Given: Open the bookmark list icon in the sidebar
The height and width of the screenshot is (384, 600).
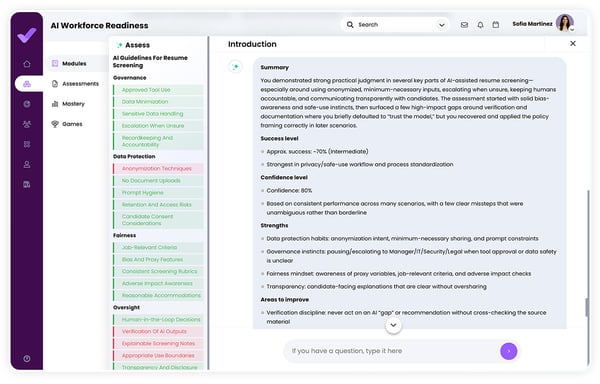Looking at the screenshot, I should (x=27, y=144).
